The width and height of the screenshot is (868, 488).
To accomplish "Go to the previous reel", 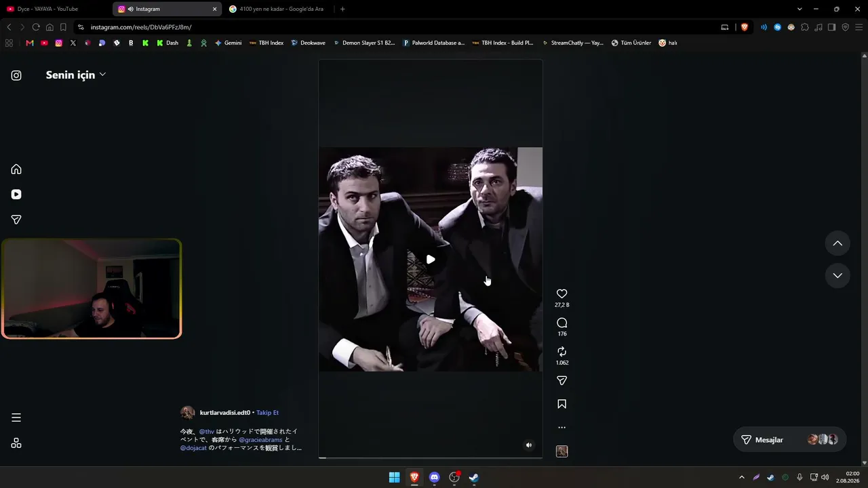I will point(837,243).
